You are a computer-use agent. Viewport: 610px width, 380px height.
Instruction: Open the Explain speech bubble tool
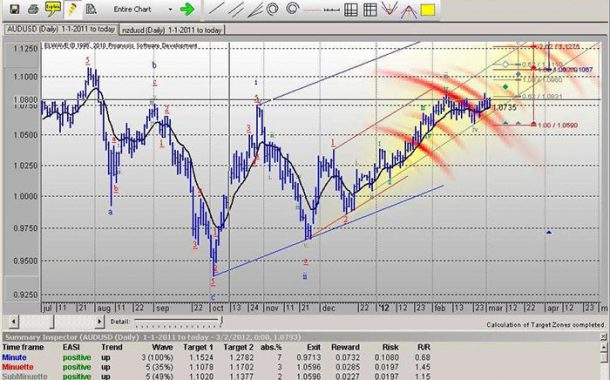click(x=53, y=9)
